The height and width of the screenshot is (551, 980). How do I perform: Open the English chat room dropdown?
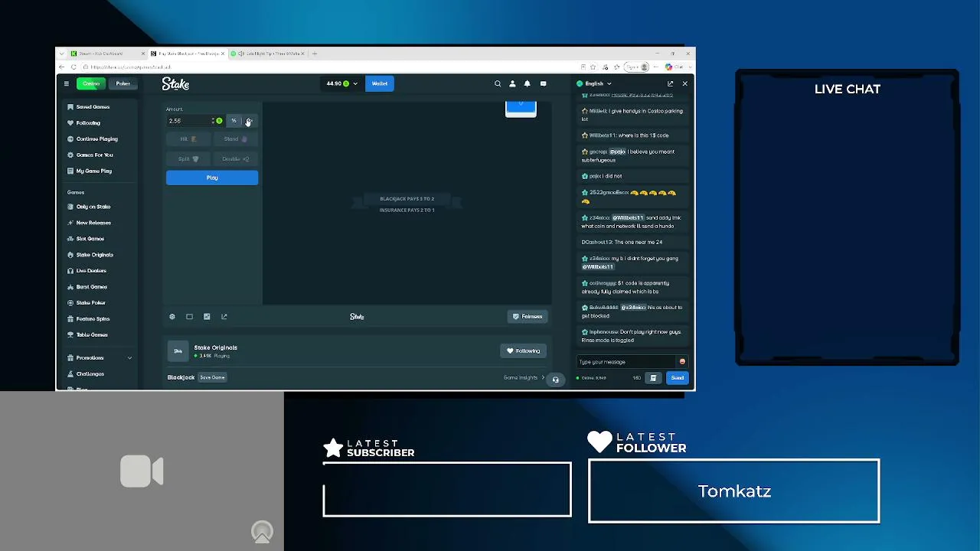click(x=594, y=83)
